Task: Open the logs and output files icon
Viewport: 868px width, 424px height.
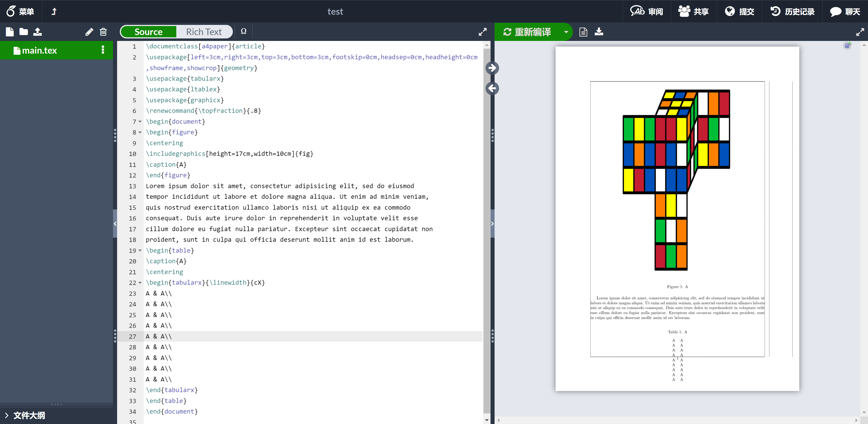Action: [583, 32]
